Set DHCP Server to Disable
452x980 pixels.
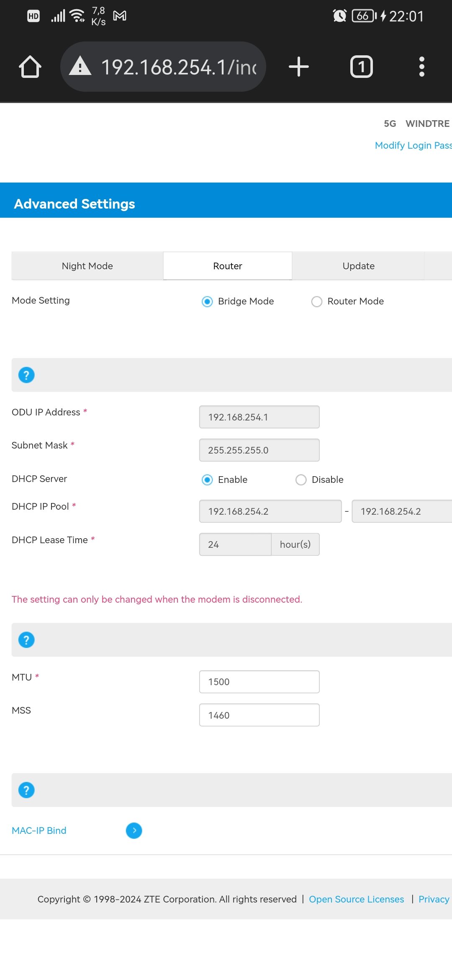(x=301, y=480)
